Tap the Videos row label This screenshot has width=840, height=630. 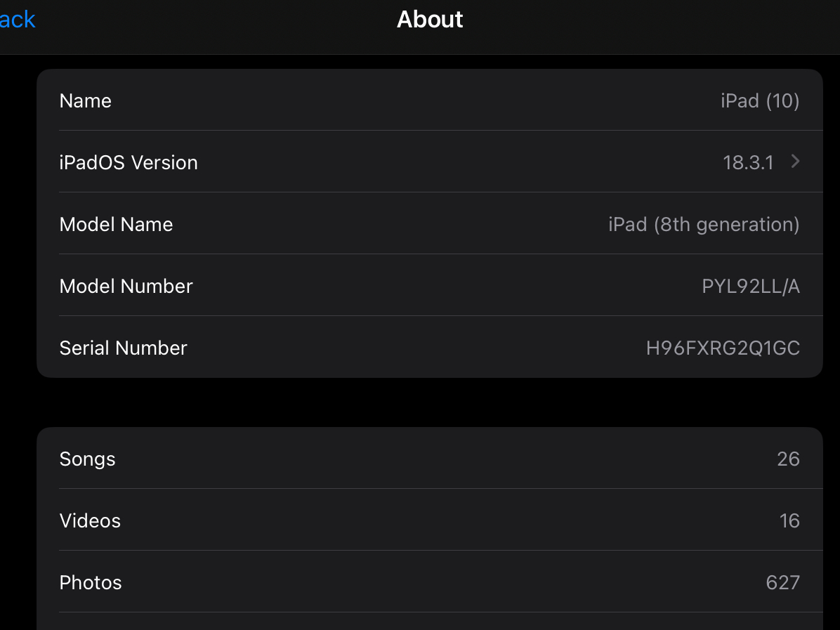(x=90, y=520)
